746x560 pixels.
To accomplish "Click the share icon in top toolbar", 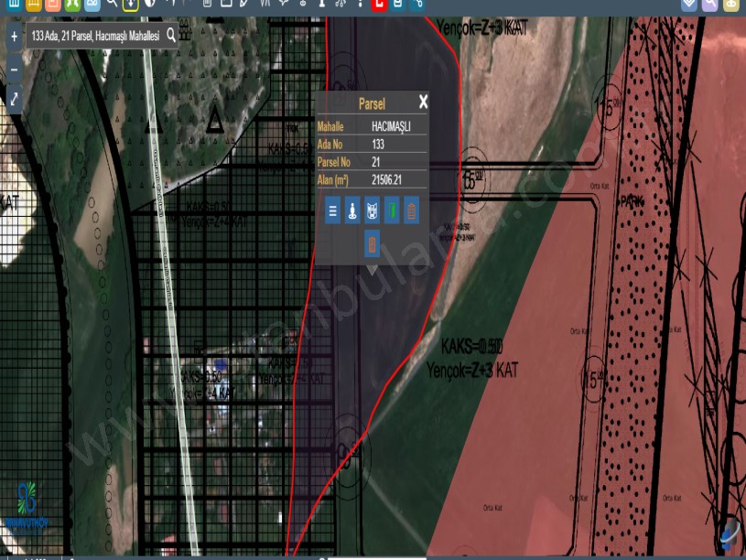I will click(417, 4).
